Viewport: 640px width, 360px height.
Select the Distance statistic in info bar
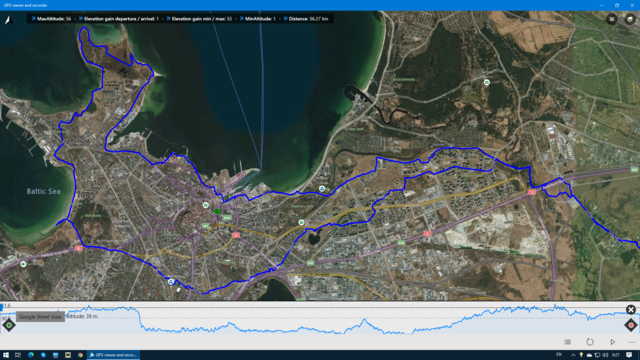pos(306,19)
